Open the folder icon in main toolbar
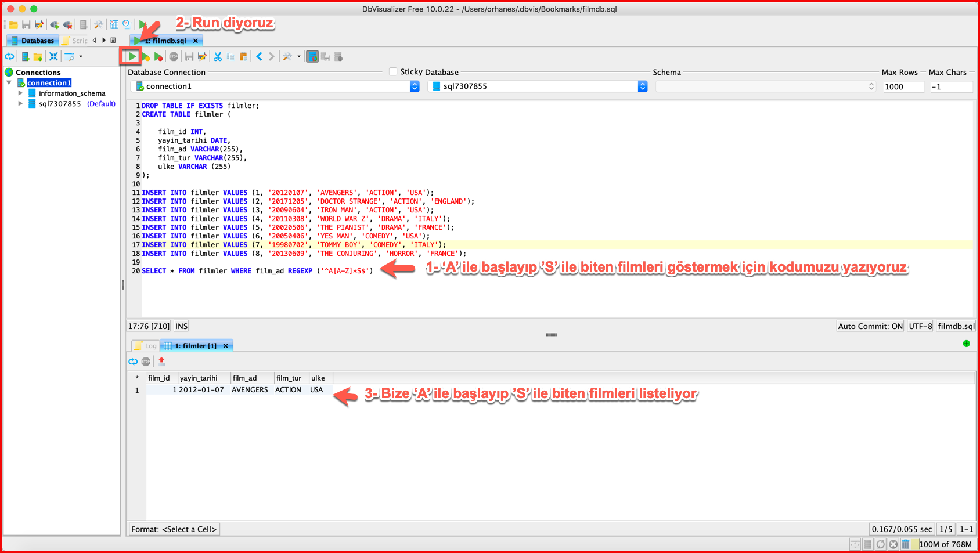Screen dimensions: 980x553 tap(13, 25)
